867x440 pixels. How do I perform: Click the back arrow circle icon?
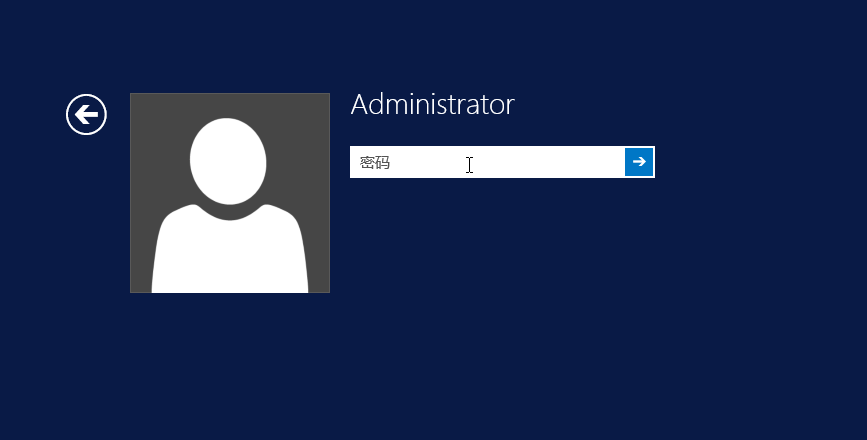tap(86, 114)
